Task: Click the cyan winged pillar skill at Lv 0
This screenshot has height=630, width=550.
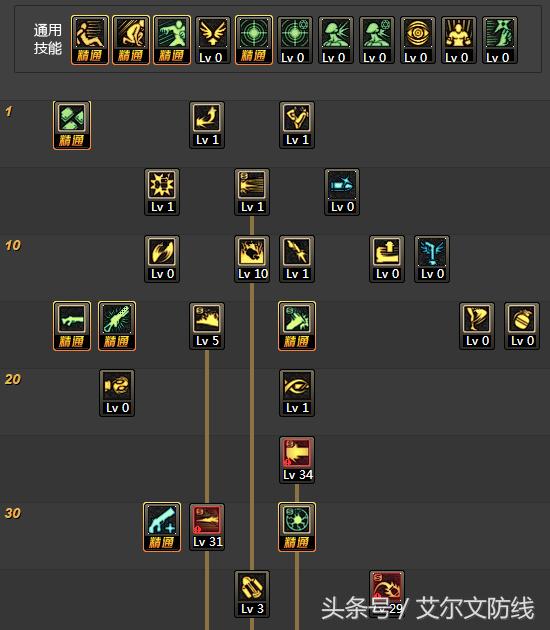Action: [x=432, y=259]
